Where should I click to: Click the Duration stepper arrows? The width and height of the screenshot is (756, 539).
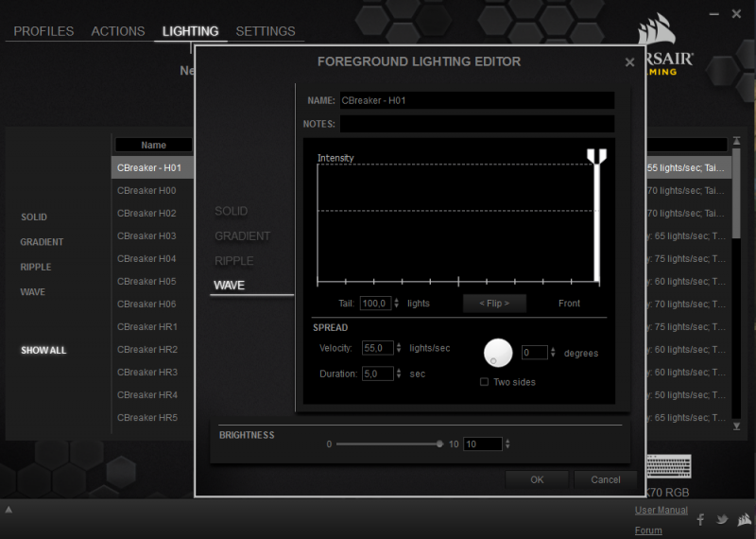(398, 374)
